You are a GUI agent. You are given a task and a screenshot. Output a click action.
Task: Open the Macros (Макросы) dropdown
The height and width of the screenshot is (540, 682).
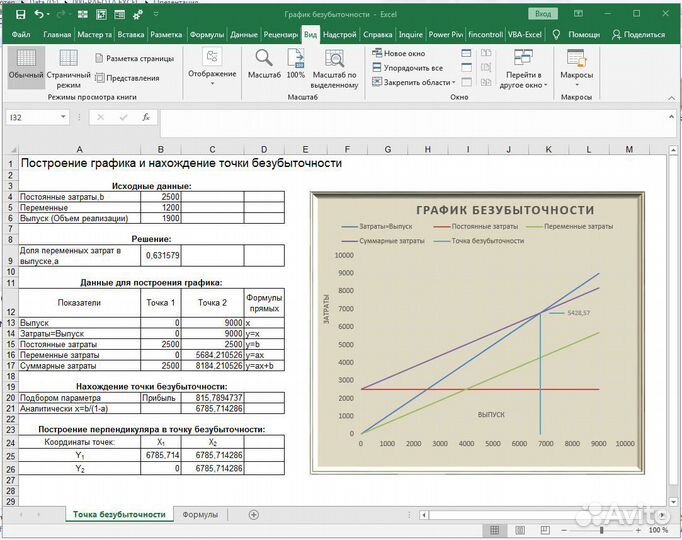coord(576,67)
